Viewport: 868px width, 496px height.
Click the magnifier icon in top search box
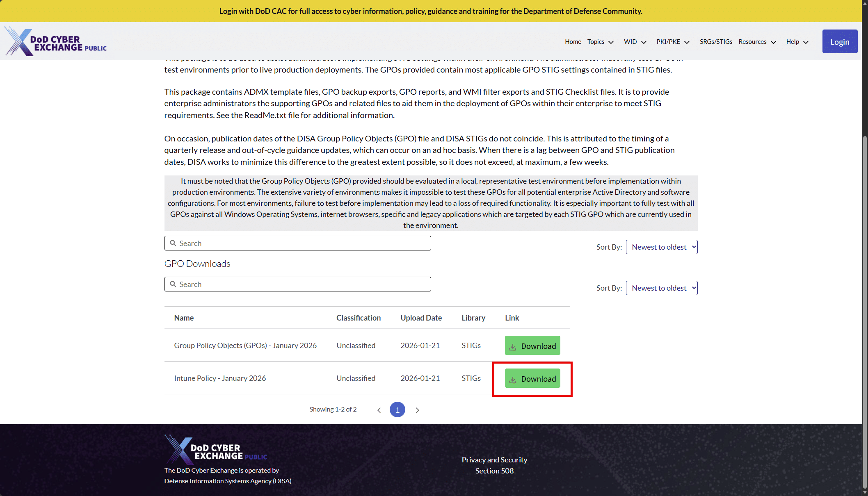pos(173,243)
